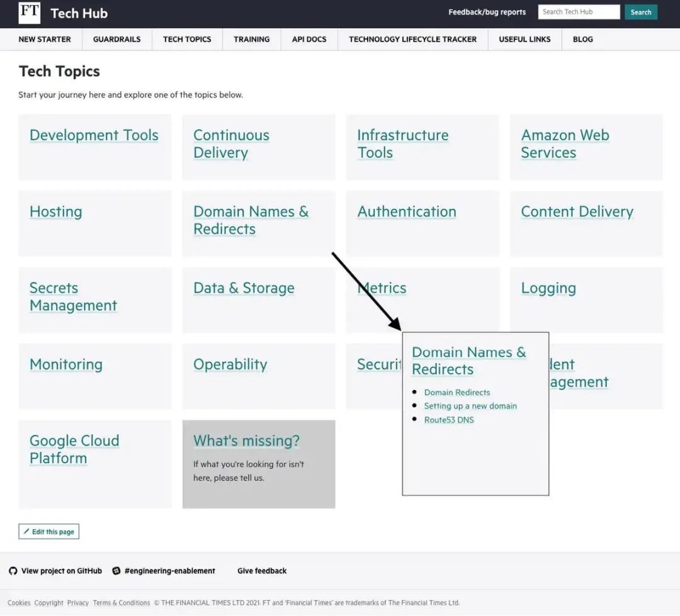This screenshot has height=616, width=680.
Task: Click the FT logo in header
Action: (x=30, y=13)
